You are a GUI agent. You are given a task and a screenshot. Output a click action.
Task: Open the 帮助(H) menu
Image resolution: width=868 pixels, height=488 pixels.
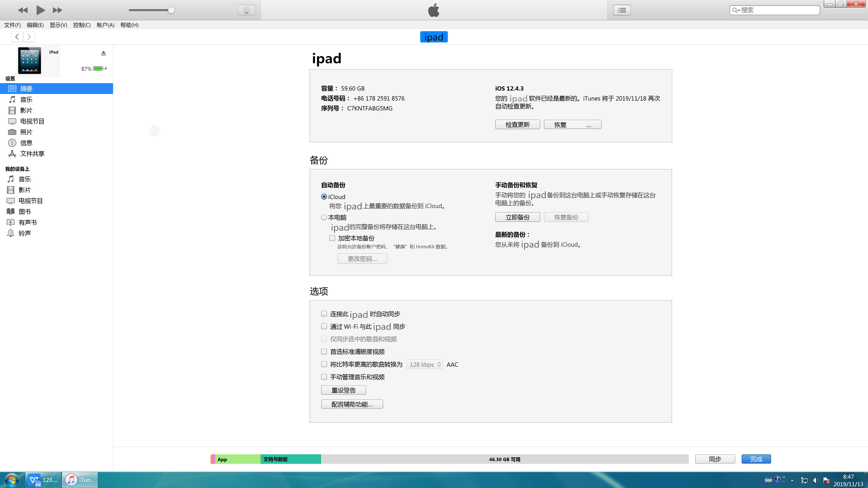coord(129,25)
